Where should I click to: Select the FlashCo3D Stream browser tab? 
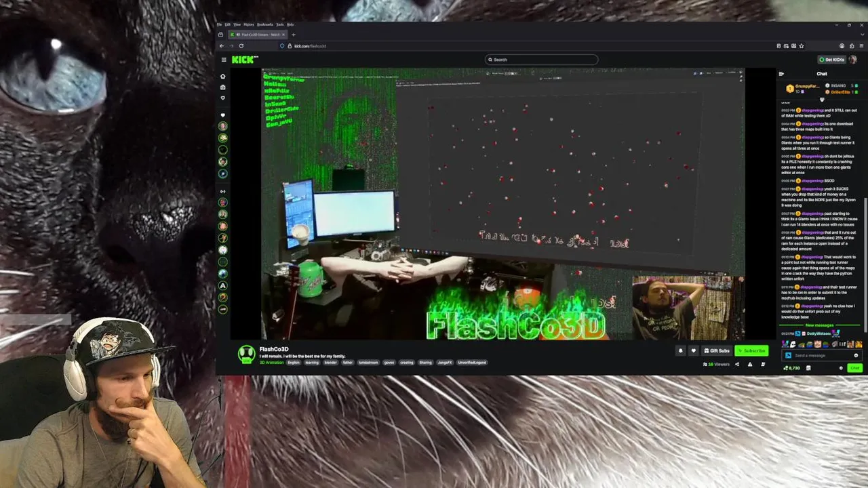pos(258,35)
